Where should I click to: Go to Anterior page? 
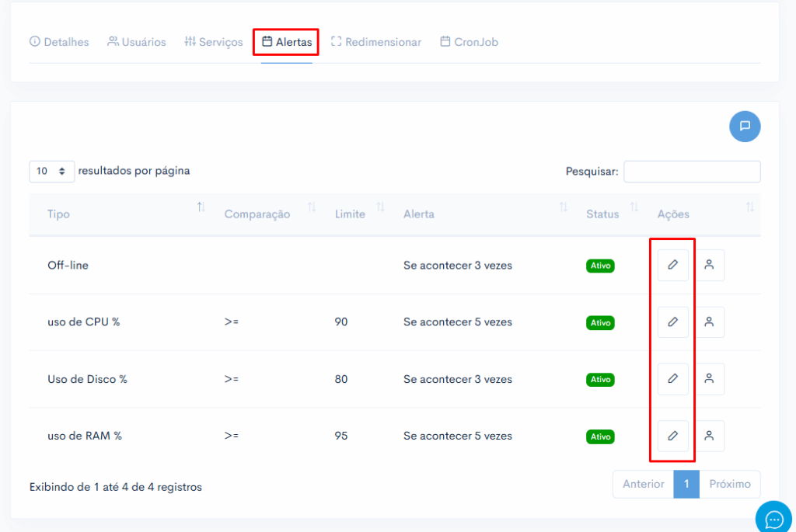click(643, 485)
